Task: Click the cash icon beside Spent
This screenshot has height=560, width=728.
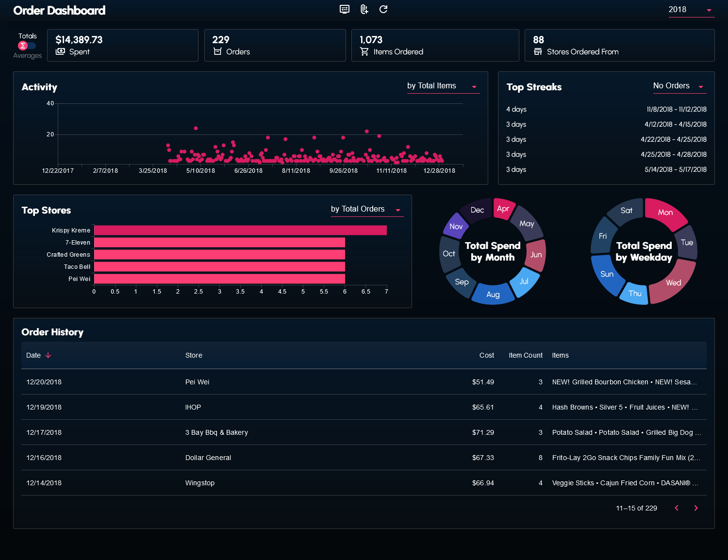Action: [x=60, y=51]
